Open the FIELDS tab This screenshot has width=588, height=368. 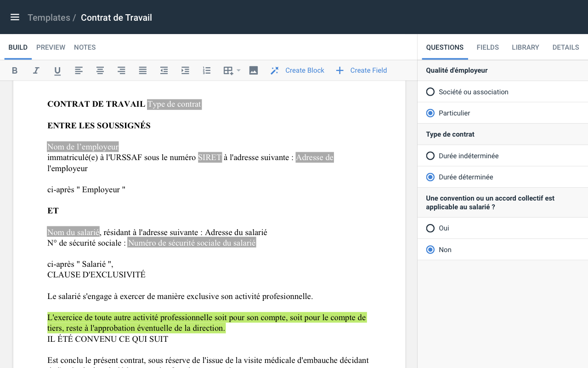tap(488, 47)
